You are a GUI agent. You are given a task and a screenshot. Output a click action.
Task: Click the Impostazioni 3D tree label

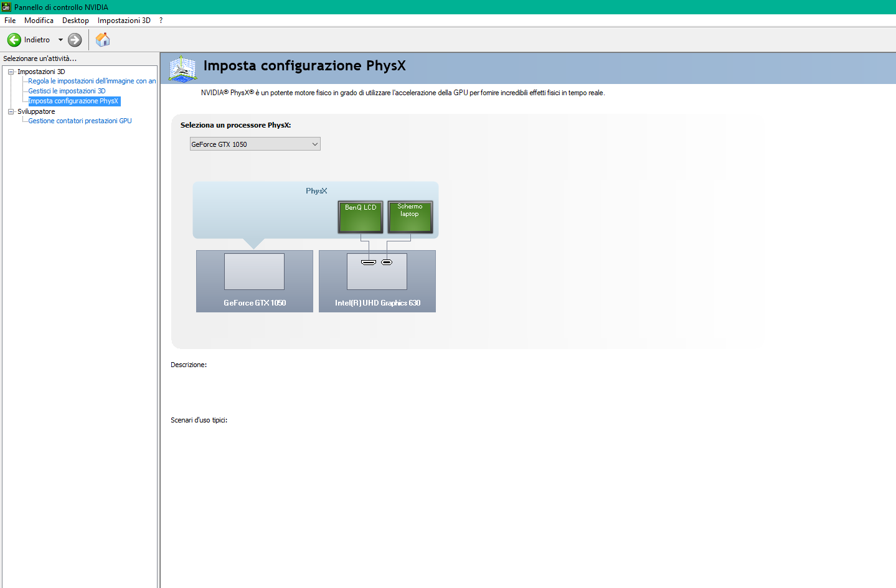coord(41,72)
